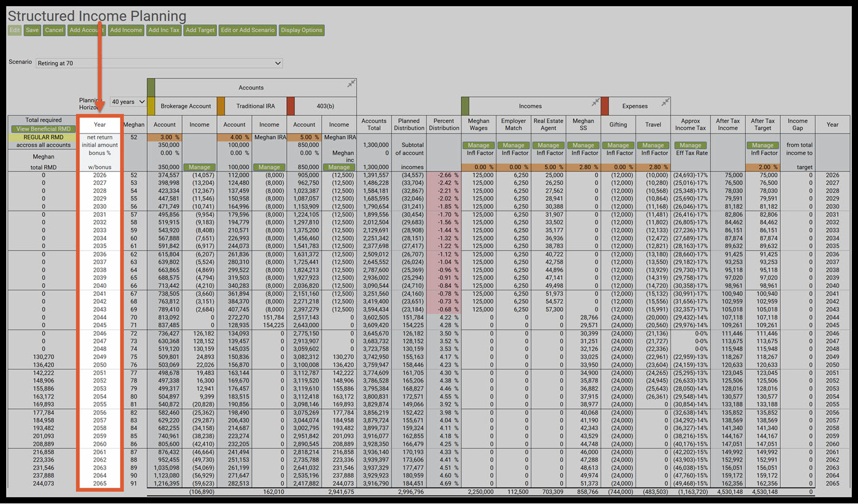Collapse the Accounts group
The width and height of the screenshot is (858, 504).
(351, 84)
